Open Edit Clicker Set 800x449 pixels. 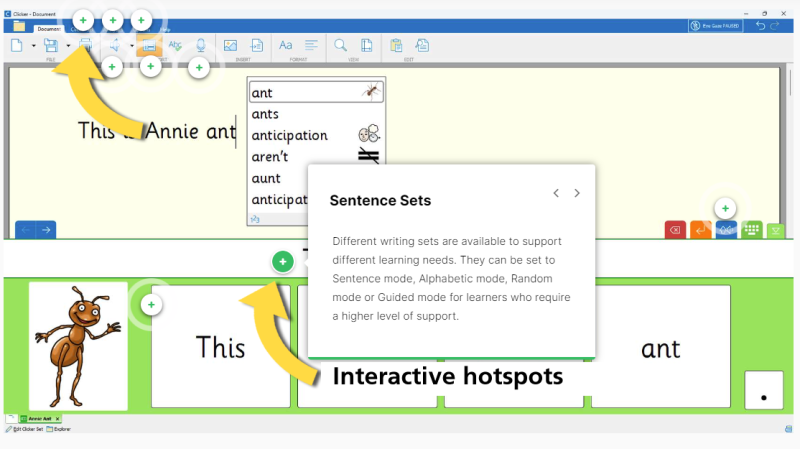click(x=24, y=429)
